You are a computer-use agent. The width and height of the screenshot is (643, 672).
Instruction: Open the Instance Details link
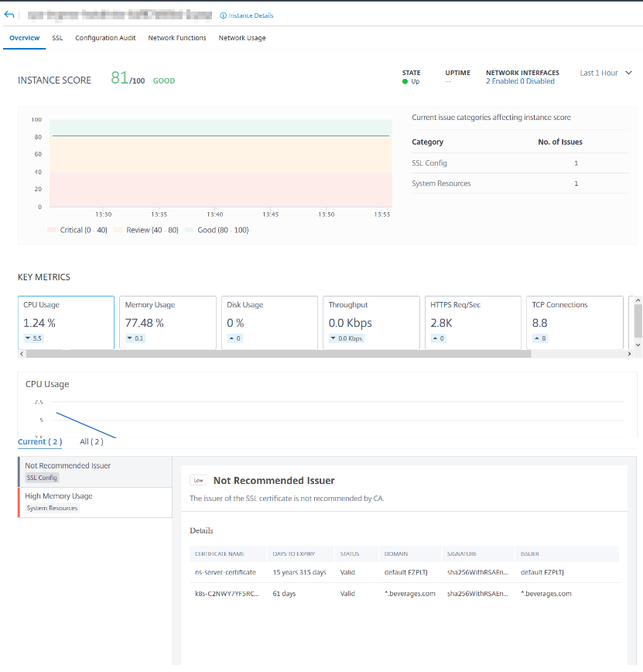247,15
